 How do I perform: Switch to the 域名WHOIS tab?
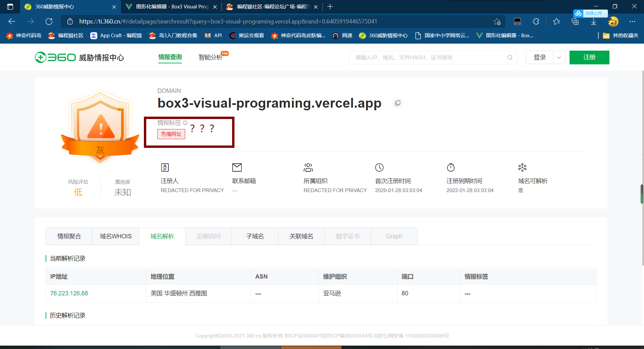[x=116, y=236]
